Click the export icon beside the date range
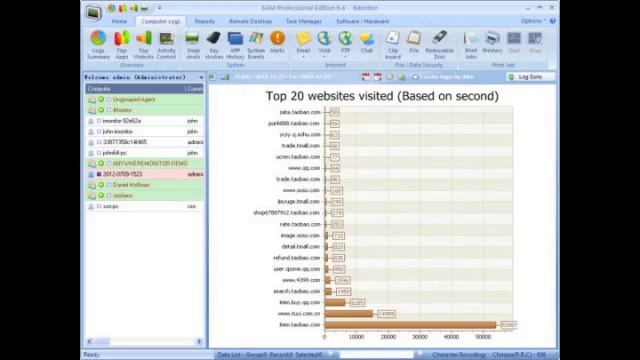 pos(225,77)
